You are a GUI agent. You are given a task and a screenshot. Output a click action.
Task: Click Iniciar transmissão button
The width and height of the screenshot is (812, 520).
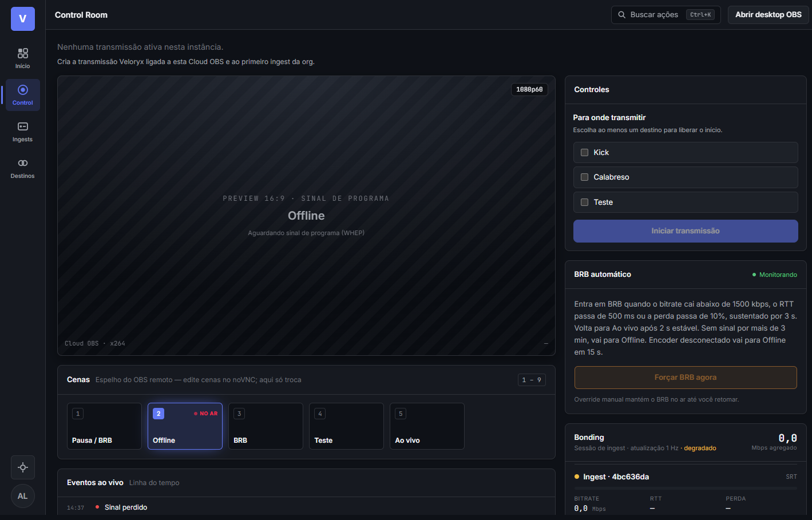[686, 231]
